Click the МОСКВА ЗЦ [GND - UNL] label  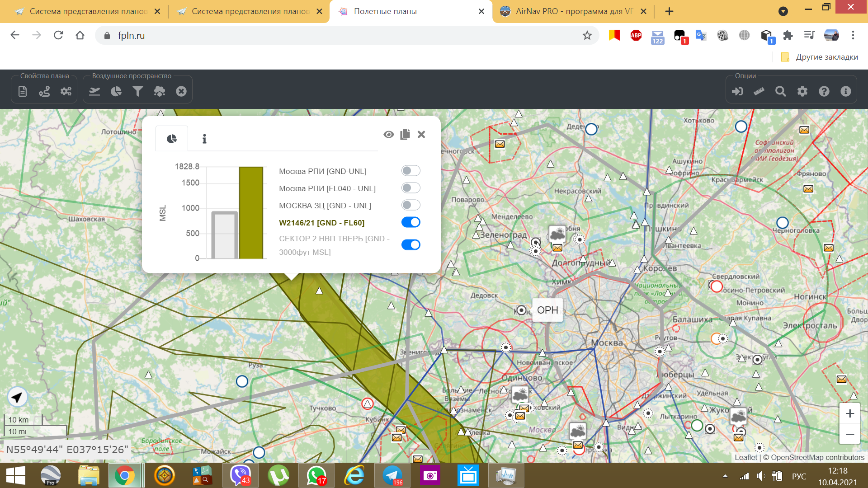click(325, 206)
